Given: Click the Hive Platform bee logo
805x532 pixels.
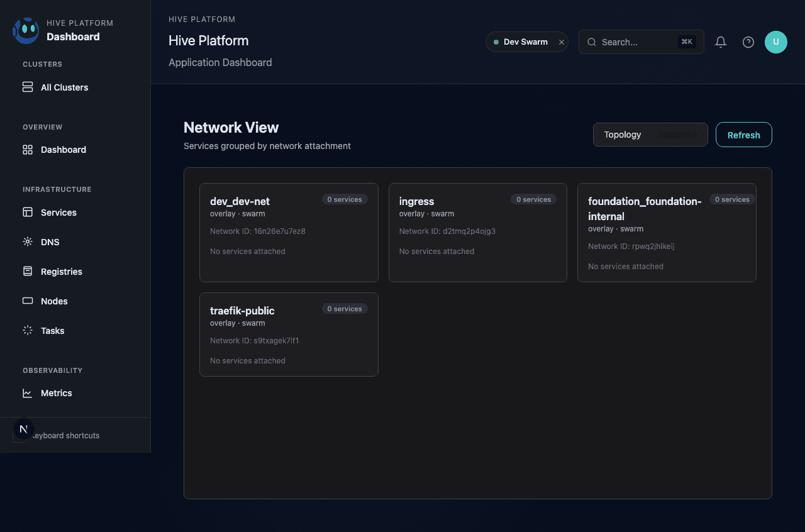Looking at the screenshot, I should pos(26,30).
